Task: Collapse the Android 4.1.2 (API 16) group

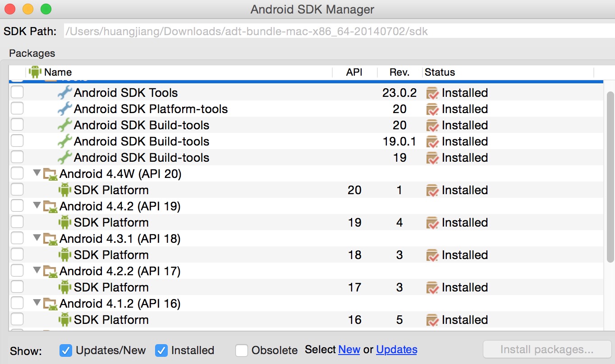Action: pyautogui.click(x=37, y=303)
